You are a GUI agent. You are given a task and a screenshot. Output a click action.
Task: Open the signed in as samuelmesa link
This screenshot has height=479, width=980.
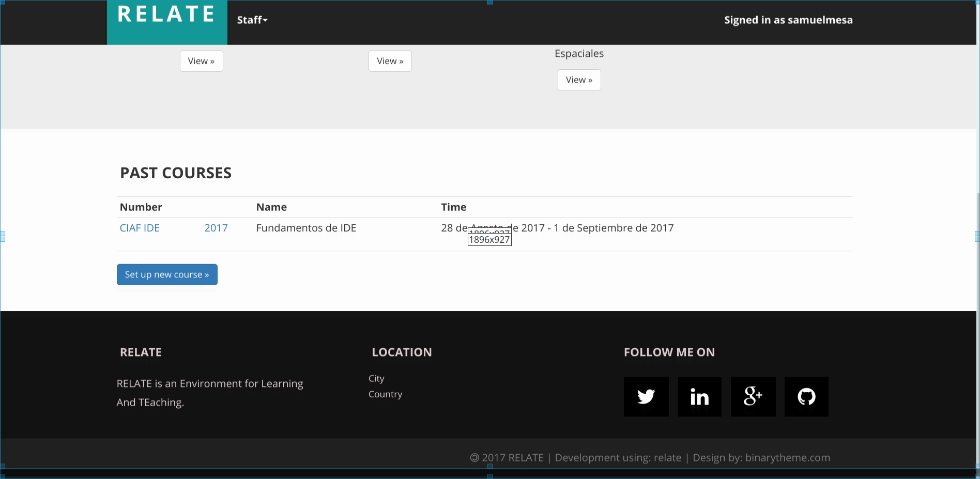(x=788, y=20)
